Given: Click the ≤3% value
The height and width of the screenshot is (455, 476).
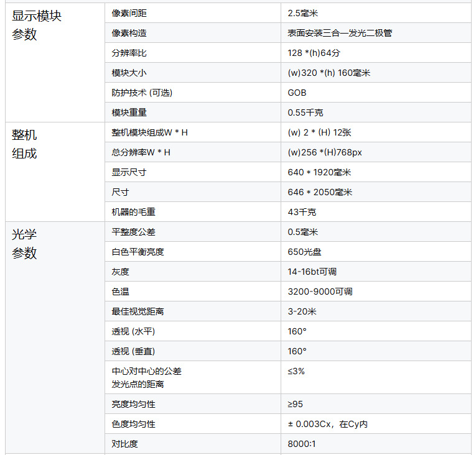Looking at the screenshot, I should 296,371.
